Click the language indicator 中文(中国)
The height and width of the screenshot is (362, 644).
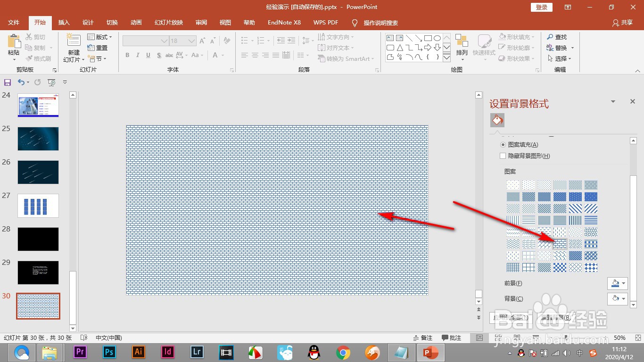coord(109,338)
